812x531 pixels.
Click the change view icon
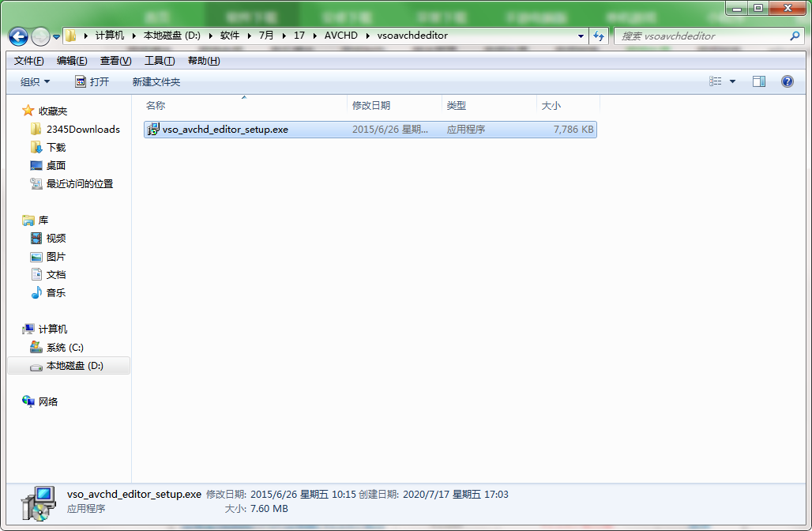715,81
